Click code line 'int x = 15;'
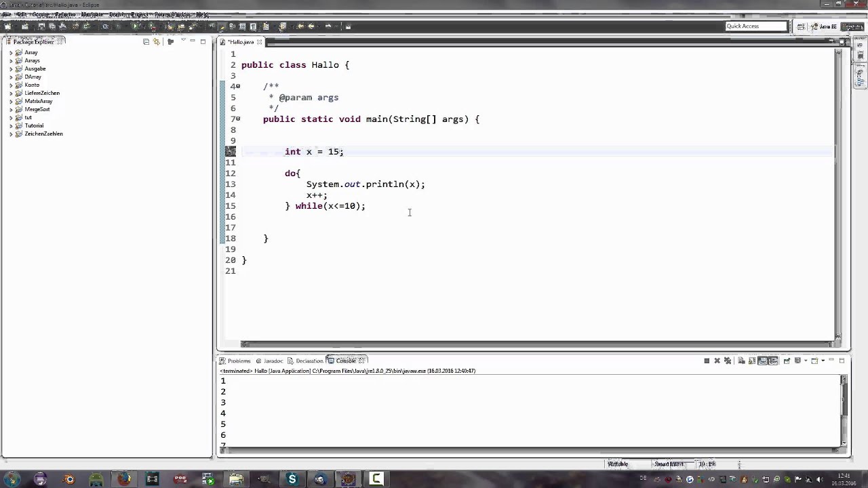The width and height of the screenshot is (868, 488). click(x=314, y=151)
